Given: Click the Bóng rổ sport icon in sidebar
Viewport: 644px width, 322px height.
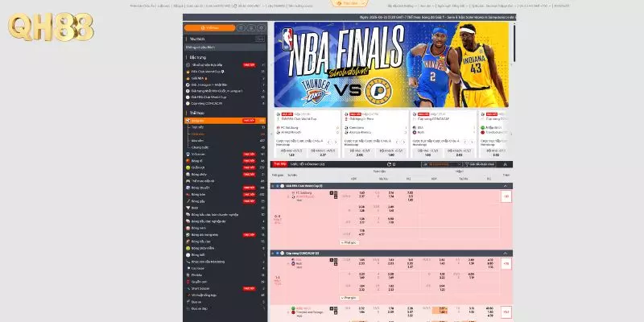Looking at the screenshot, I should click(x=187, y=160).
